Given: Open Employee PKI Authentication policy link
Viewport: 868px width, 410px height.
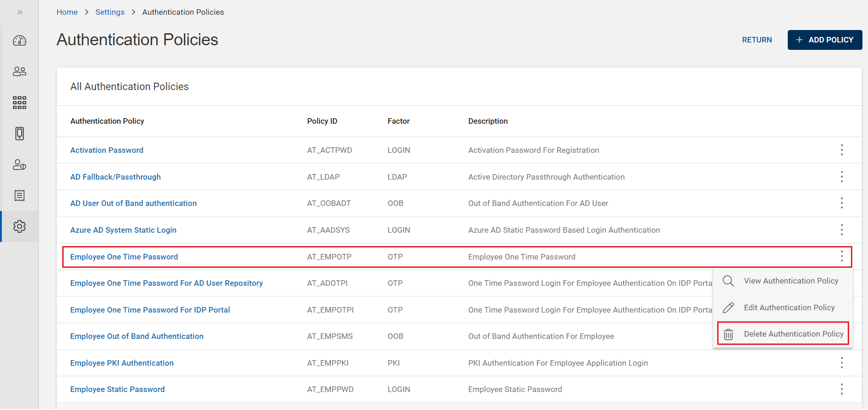Looking at the screenshot, I should pos(122,363).
